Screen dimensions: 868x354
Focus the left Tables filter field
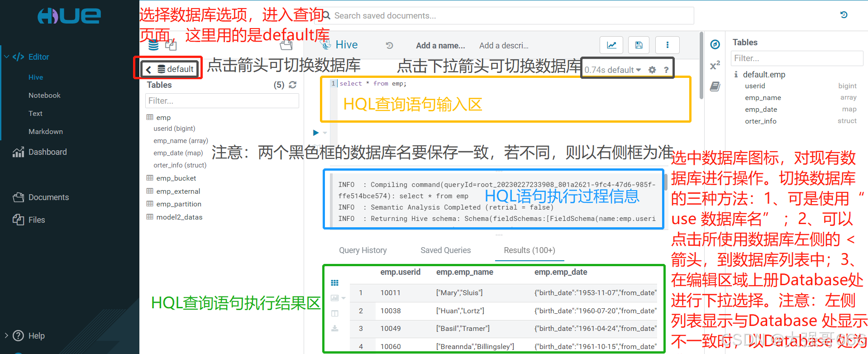[x=222, y=100]
